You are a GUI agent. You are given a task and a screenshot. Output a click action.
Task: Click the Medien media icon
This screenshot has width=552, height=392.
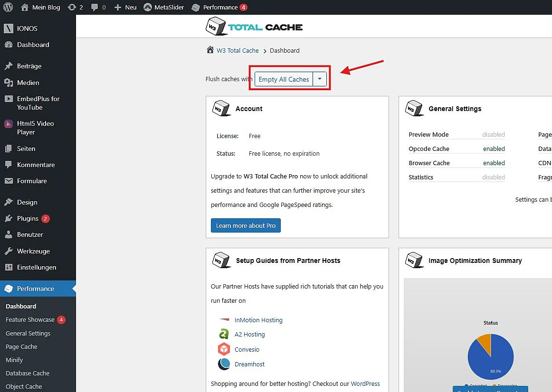(x=9, y=83)
